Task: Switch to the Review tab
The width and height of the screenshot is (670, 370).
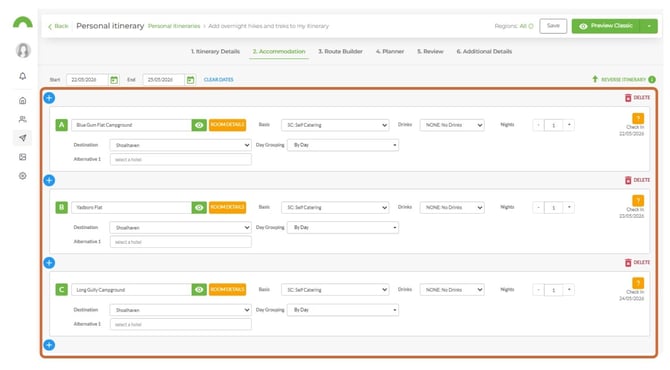Action: click(430, 51)
